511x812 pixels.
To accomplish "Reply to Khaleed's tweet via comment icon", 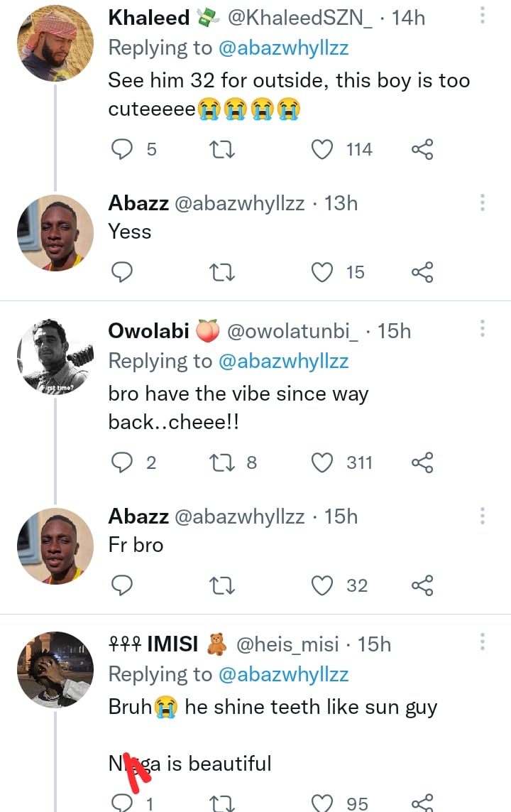I will [123, 149].
